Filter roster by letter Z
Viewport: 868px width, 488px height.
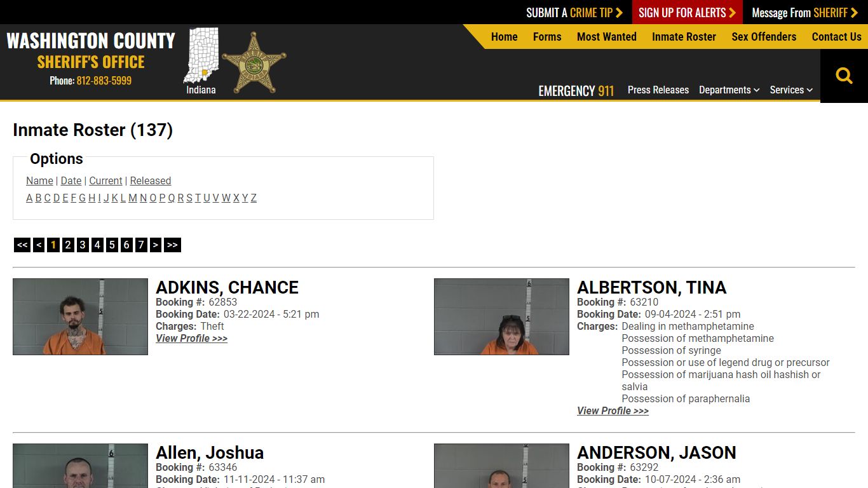point(254,198)
